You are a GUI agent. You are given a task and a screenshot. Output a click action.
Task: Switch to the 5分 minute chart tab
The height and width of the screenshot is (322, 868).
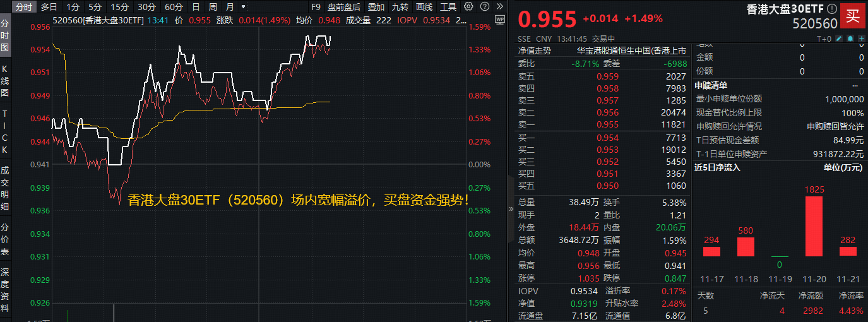click(x=95, y=7)
